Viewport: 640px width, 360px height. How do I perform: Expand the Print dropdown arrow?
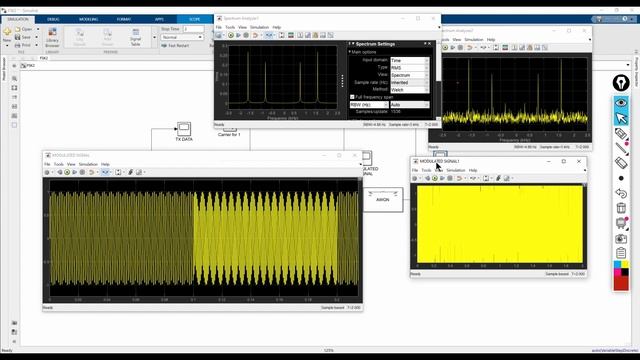pos(37,45)
